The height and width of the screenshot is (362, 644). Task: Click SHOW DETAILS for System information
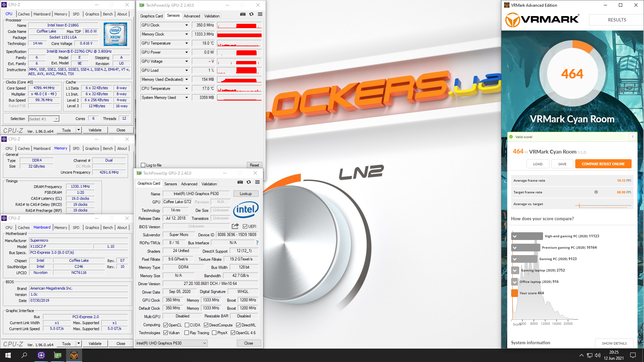click(x=614, y=343)
